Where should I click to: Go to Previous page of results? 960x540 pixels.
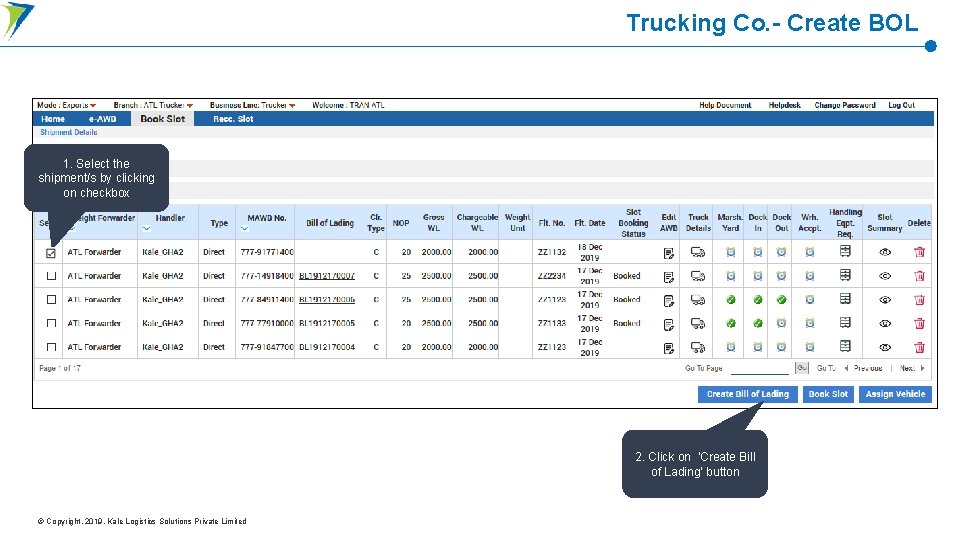click(863, 369)
